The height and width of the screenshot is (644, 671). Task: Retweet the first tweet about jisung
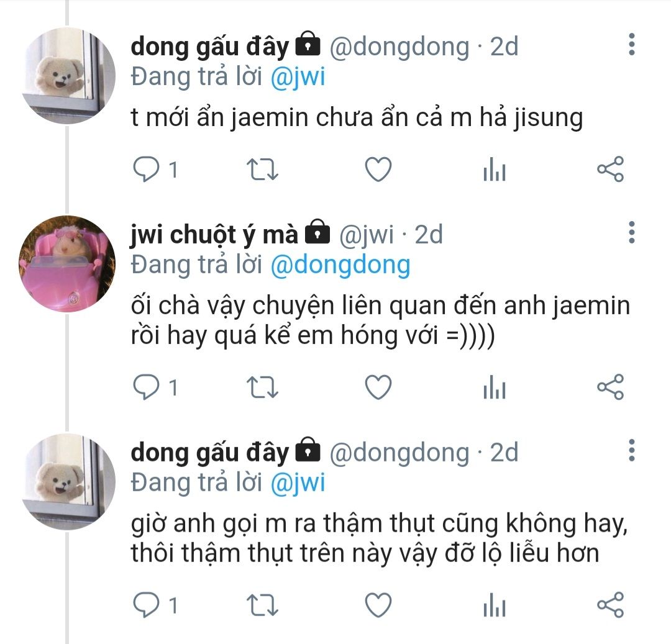click(x=263, y=170)
